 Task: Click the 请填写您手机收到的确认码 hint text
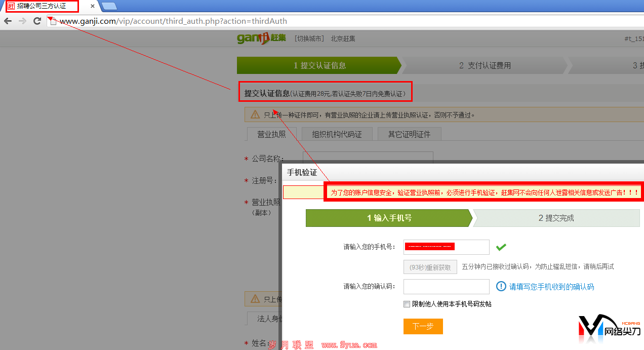tap(552, 287)
